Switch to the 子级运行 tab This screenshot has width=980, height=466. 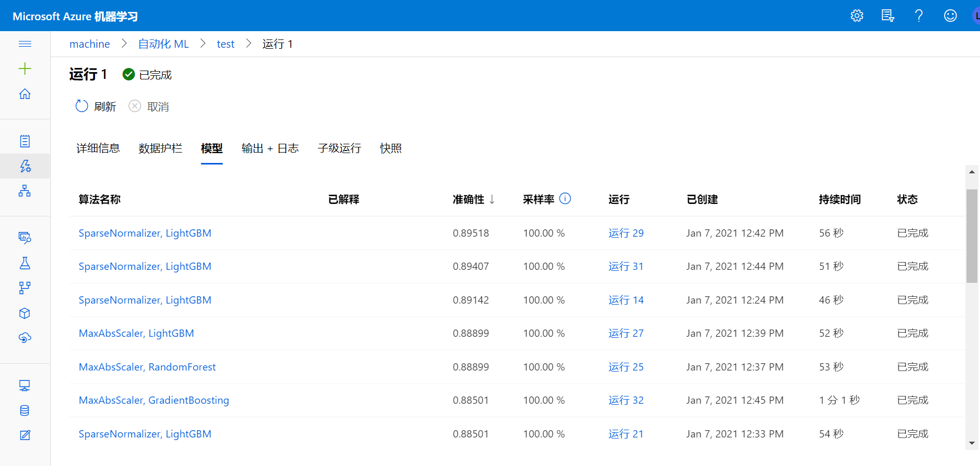339,148
